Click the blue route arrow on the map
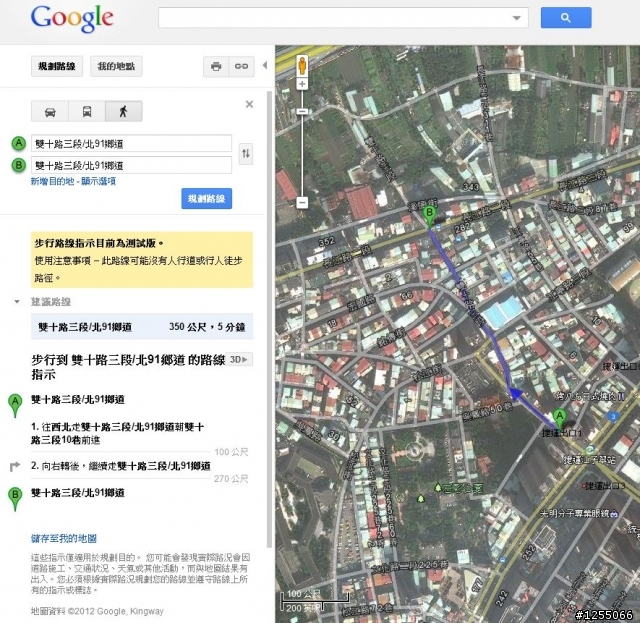This screenshot has width=640, height=623. pyautogui.click(x=515, y=394)
